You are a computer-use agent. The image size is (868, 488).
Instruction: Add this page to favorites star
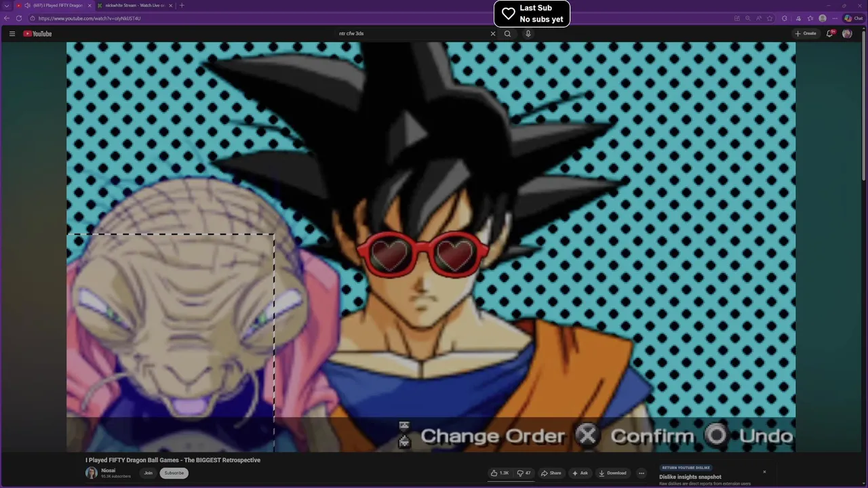[x=771, y=18]
